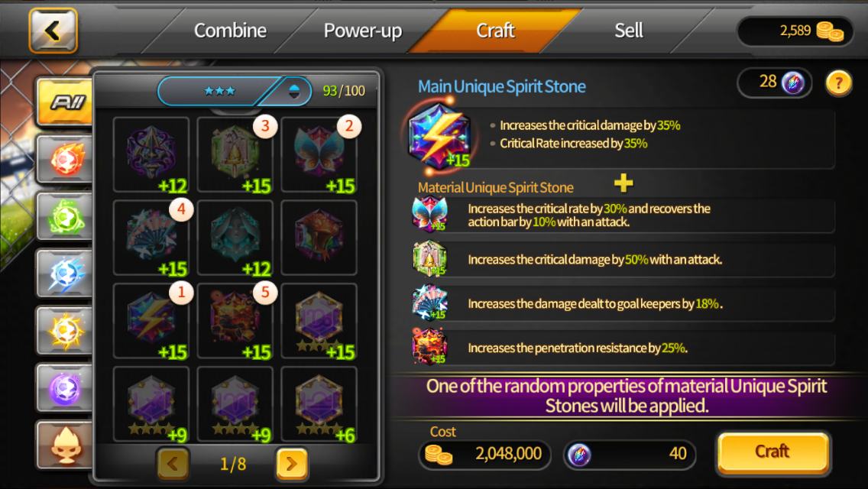Select the yellow light element filter
The width and height of the screenshot is (868, 489).
65,331
